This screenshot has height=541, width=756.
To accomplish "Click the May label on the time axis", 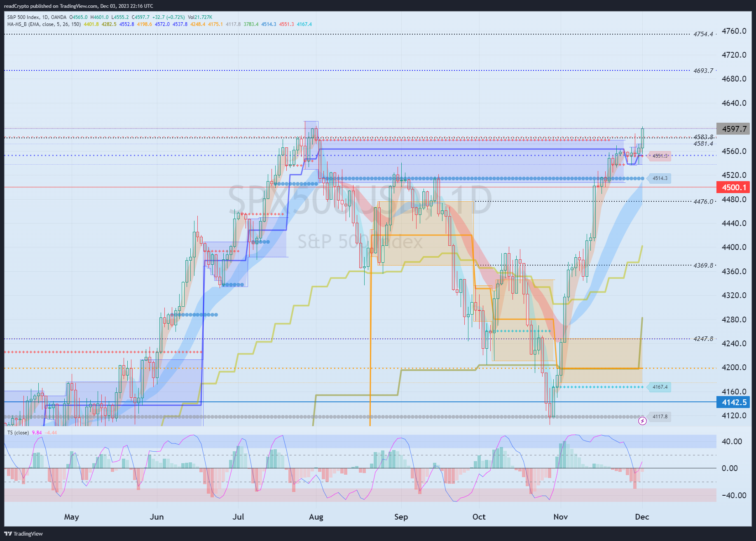I will pyautogui.click(x=72, y=517).
